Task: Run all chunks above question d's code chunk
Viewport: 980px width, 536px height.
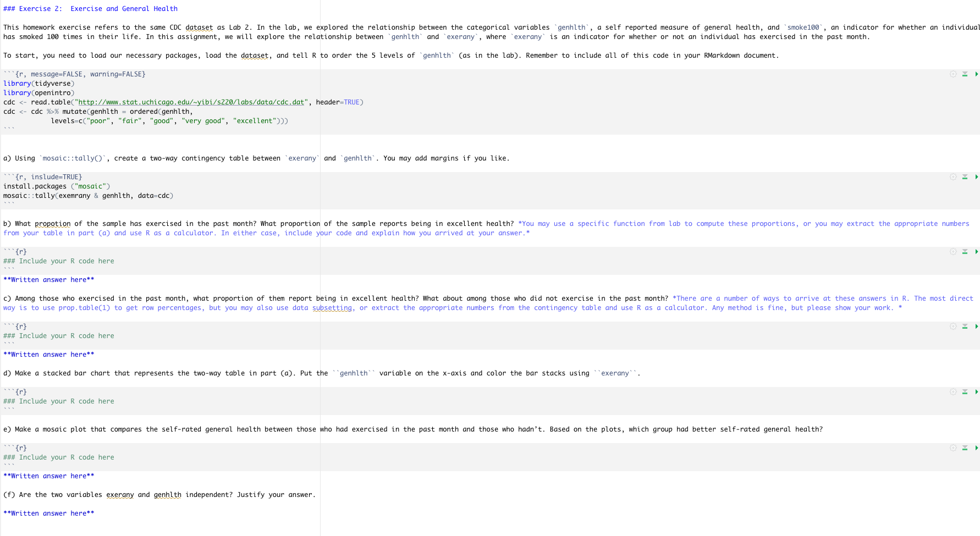Action: click(965, 392)
